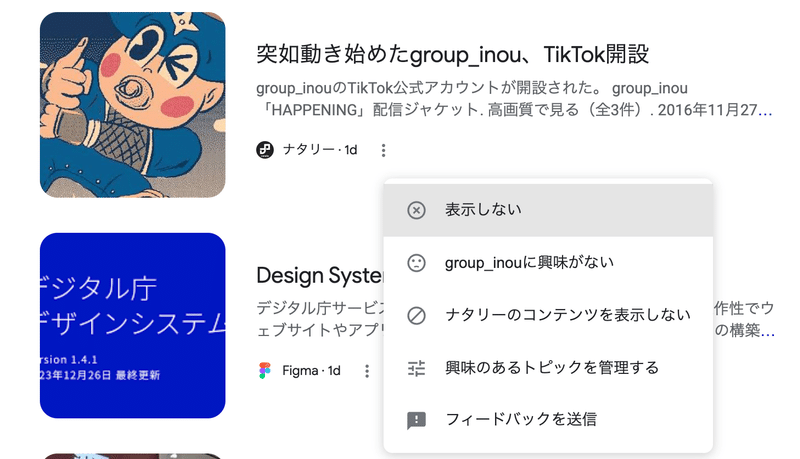The image size is (800, 459).
Task: Choose group_inouに興味がない
Action: (x=548, y=263)
